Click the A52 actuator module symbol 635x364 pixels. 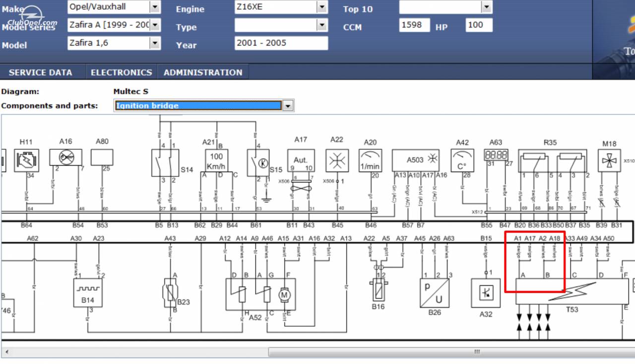click(x=260, y=294)
